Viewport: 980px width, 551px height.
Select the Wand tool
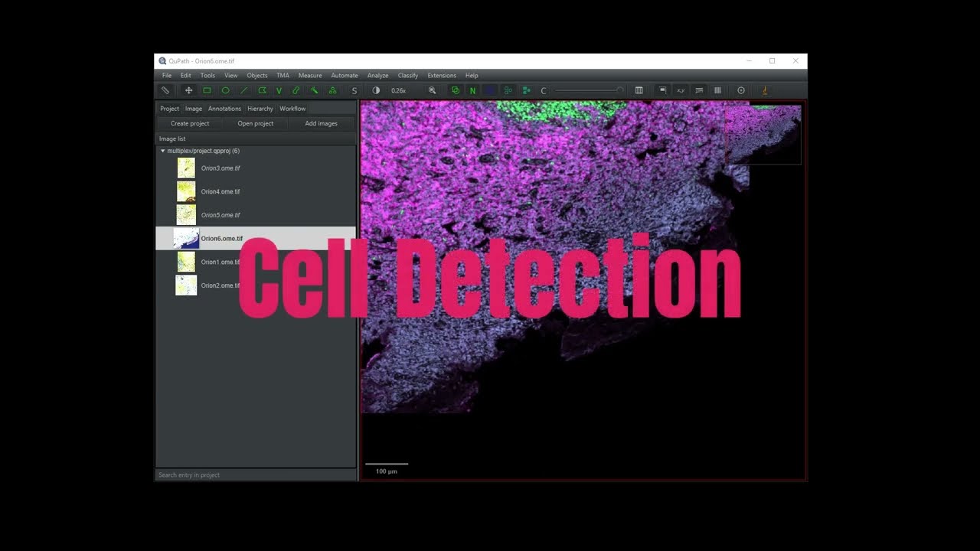point(314,90)
